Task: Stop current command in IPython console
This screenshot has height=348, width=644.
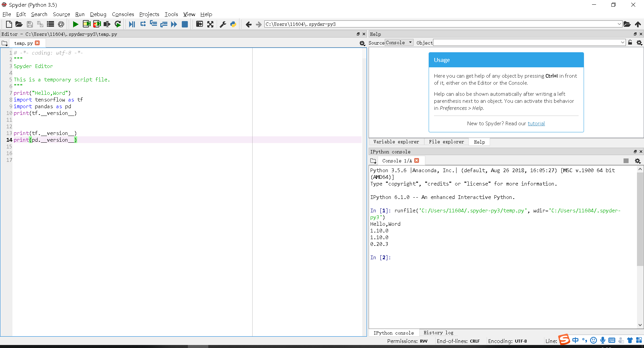Action: pyautogui.click(x=626, y=161)
